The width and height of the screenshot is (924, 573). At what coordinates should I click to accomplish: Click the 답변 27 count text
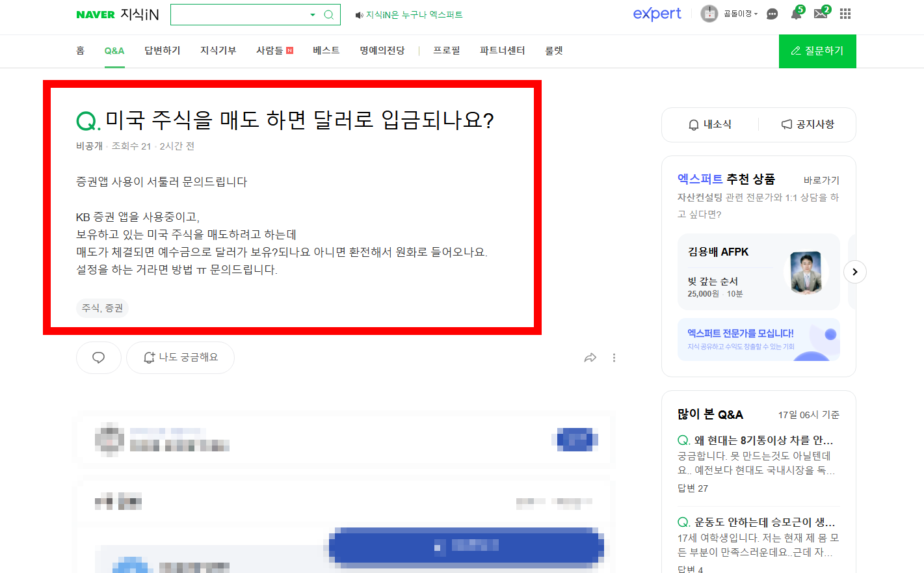[x=693, y=488]
